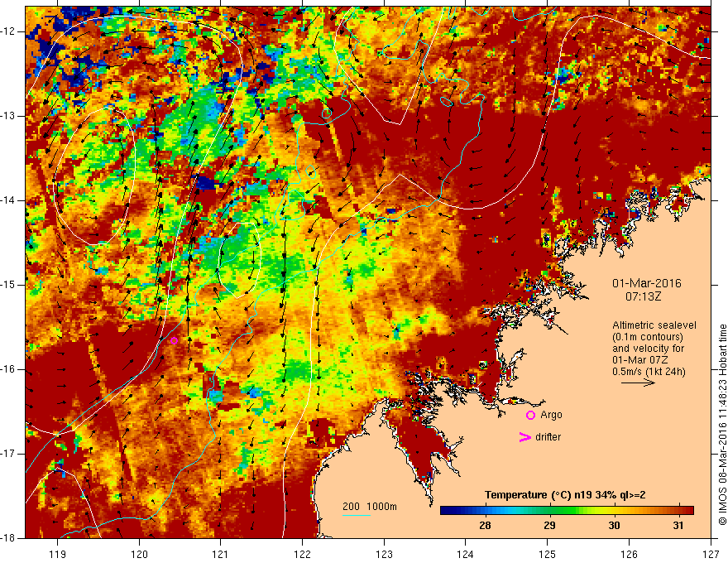Click the 30 value on temperature scale
The height and width of the screenshot is (563, 728).
pyautogui.click(x=614, y=526)
